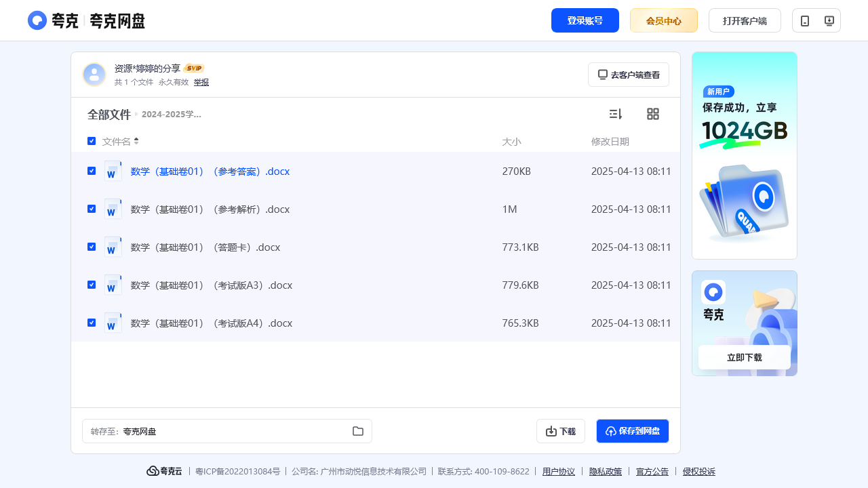
Task: Click the 举报 report link
Action: tap(201, 82)
